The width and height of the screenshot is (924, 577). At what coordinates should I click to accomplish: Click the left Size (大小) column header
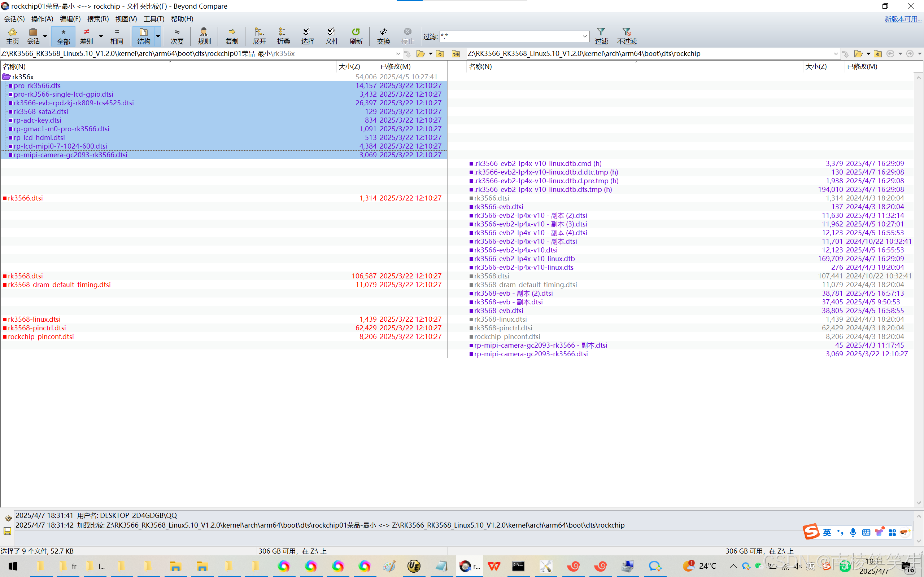349,66
